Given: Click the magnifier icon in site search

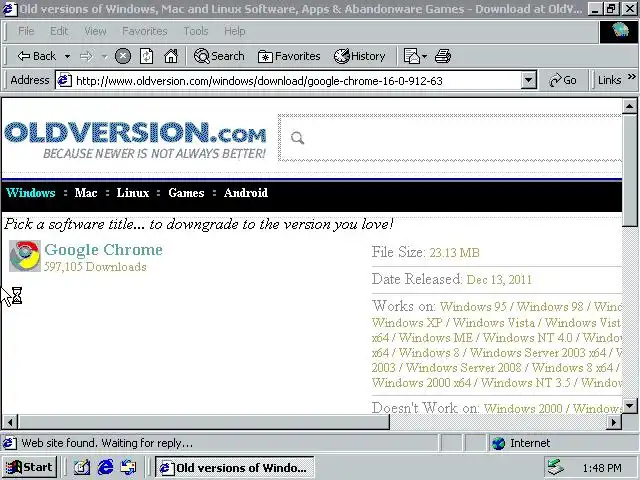Looking at the screenshot, I should pyautogui.click(x=298, y=138).
